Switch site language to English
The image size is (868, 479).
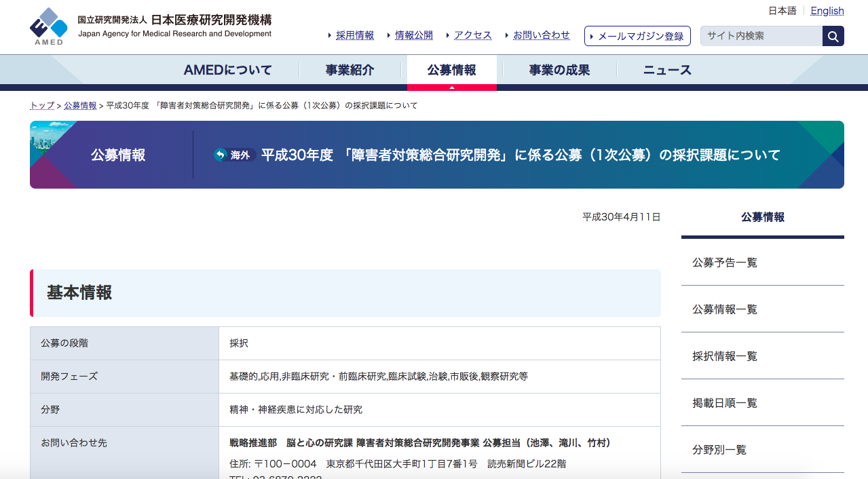point(827,10)
